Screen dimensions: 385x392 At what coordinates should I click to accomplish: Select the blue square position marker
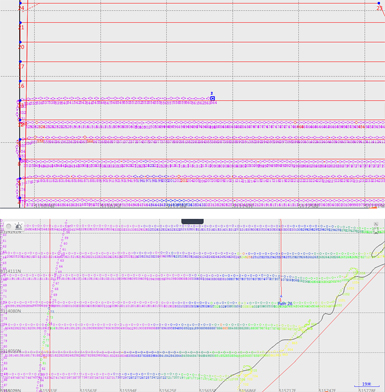[x=212, y=98]
